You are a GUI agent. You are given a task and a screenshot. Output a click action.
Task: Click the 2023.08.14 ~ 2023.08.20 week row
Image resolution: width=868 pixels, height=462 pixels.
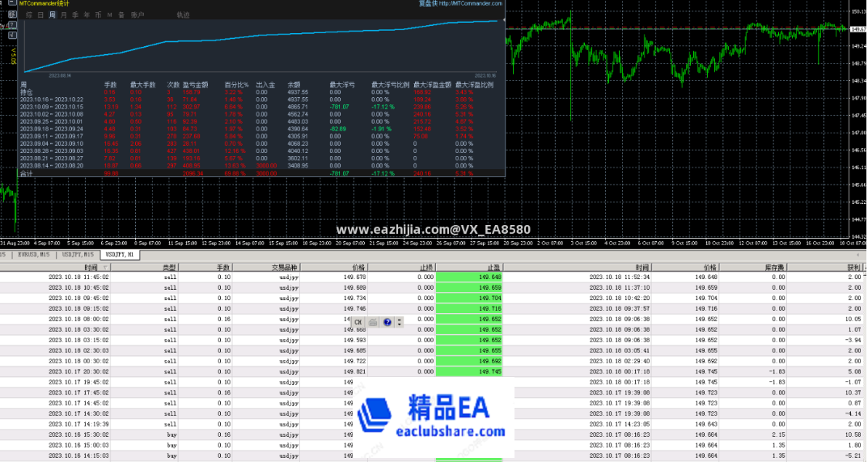coord(260,166)
